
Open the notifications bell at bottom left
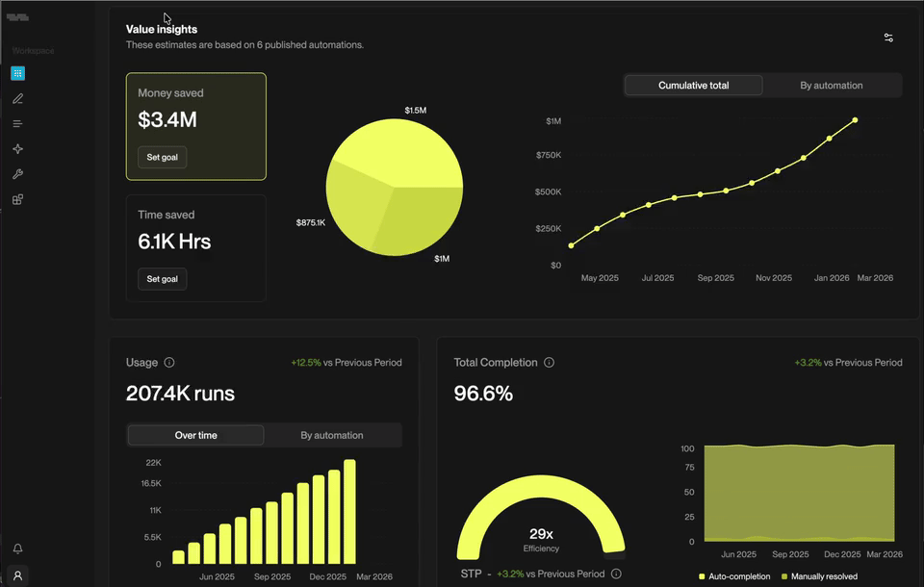pyautogui.click(x=17, y=549)
